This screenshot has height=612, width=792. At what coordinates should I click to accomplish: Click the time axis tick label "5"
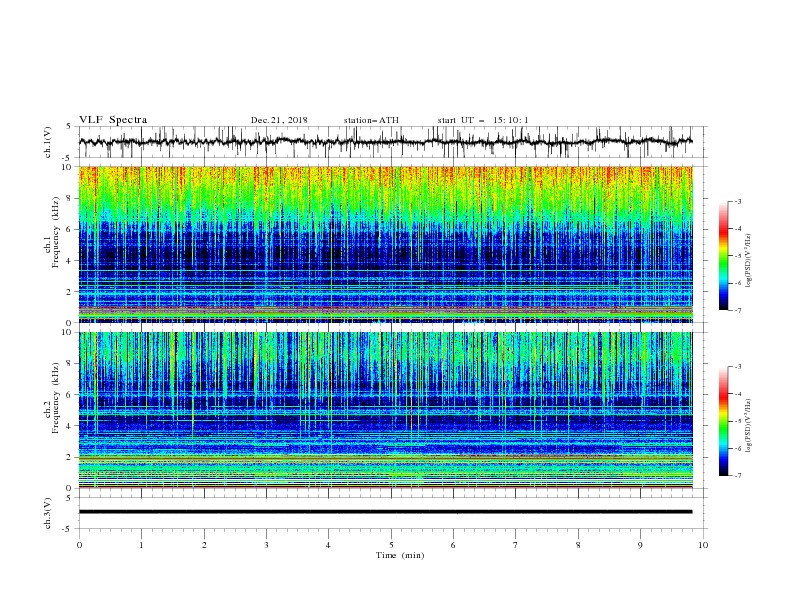click(391, 545)
